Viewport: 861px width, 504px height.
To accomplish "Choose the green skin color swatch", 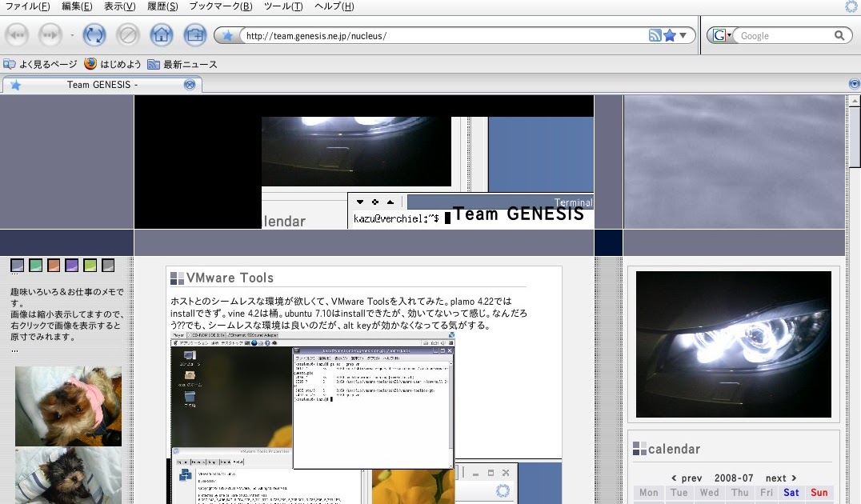I will (x=35, y=266).
